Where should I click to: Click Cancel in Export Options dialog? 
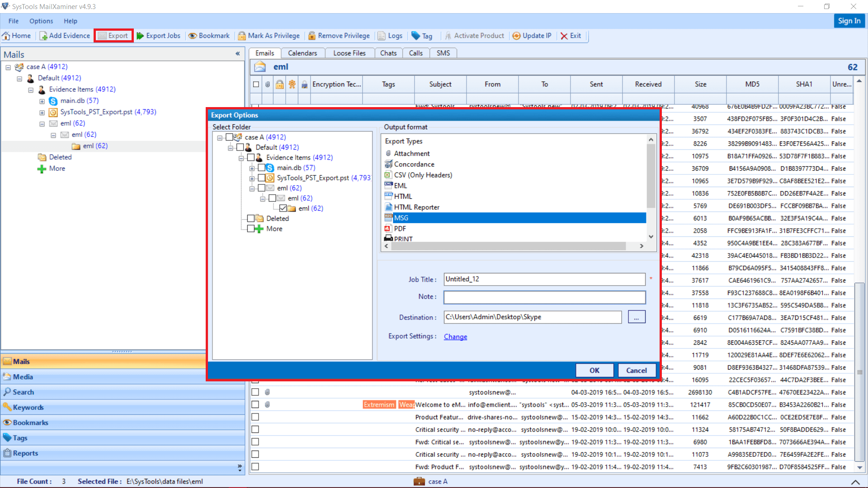tap(637, 371)
